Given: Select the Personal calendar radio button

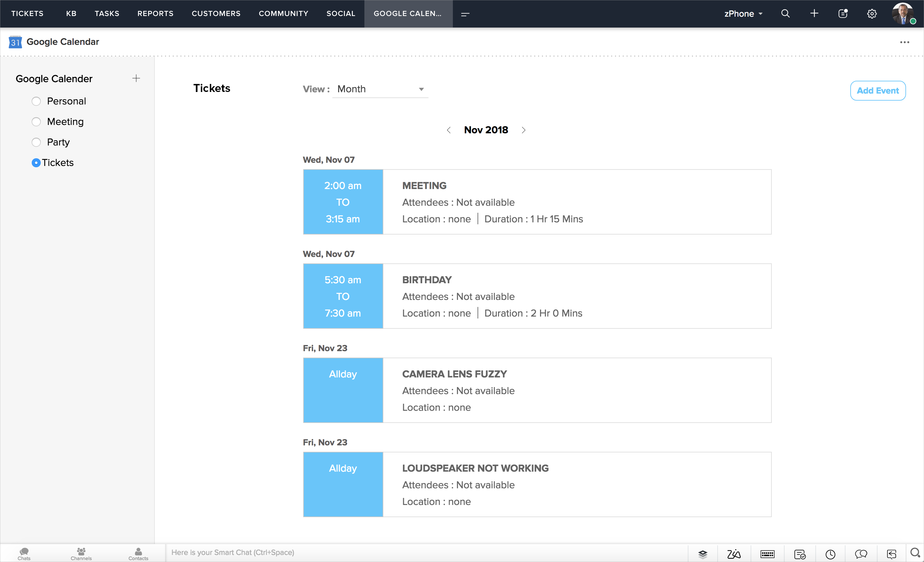Looking at the screenshot, I should click(x=36, y=101).
